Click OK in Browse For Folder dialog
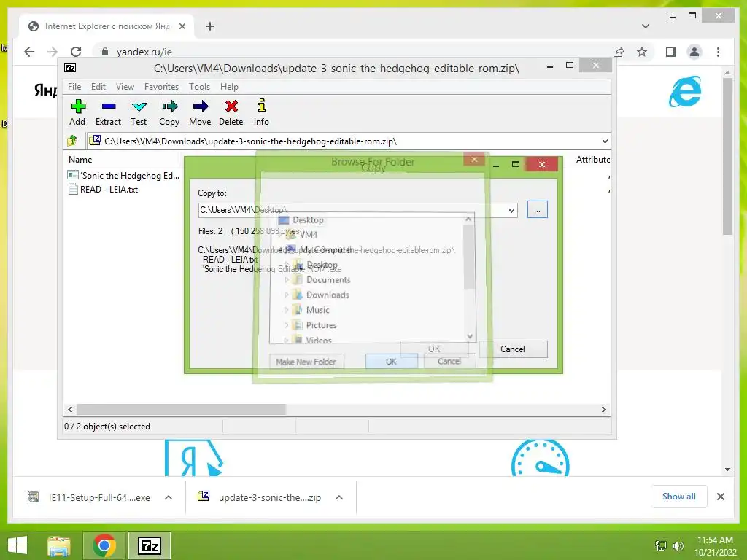747x560 pixels. click(391, 362)
